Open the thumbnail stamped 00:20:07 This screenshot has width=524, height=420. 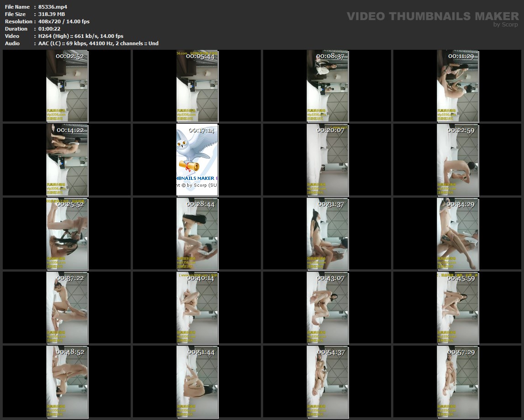[327, 160]
